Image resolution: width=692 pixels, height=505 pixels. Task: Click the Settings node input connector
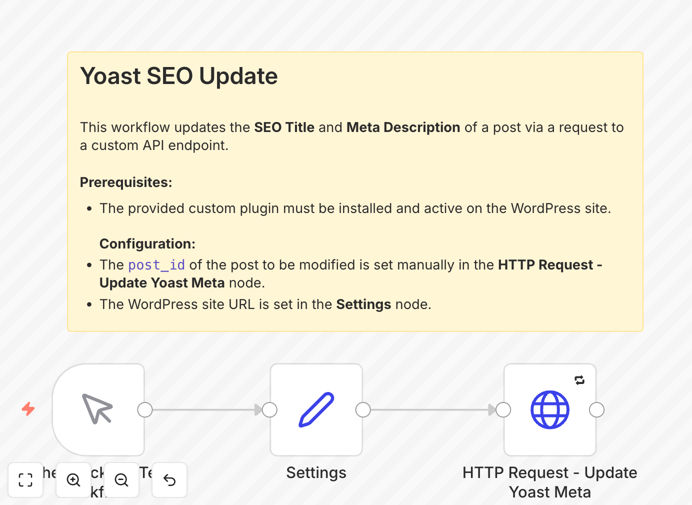coord(270,410)
